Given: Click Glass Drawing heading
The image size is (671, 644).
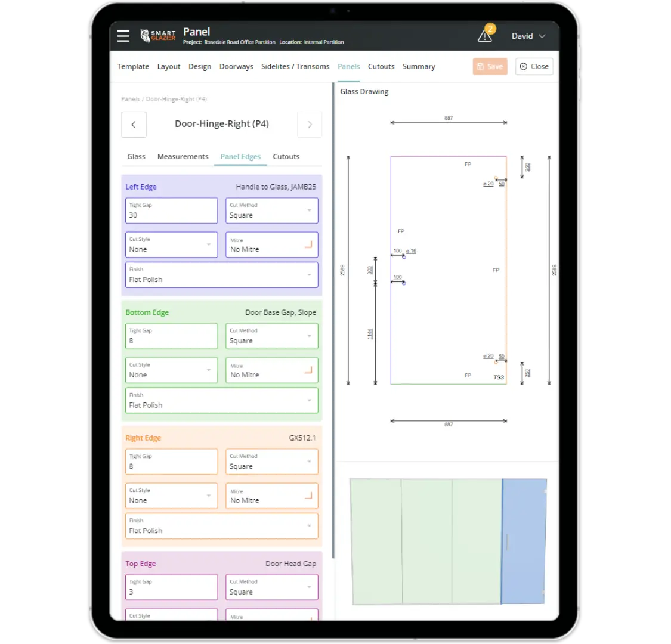Looking at the screenshot, I should pos(364,92).
